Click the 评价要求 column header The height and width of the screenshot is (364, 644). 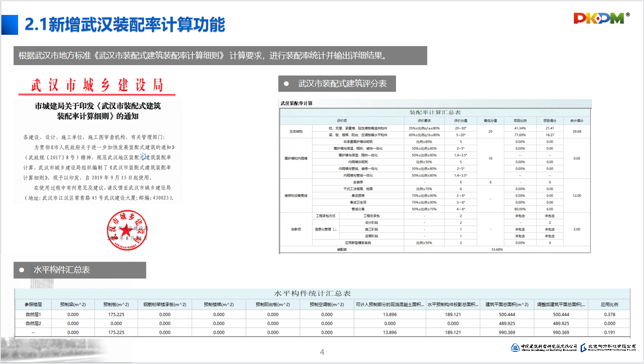tap(424, 121)
